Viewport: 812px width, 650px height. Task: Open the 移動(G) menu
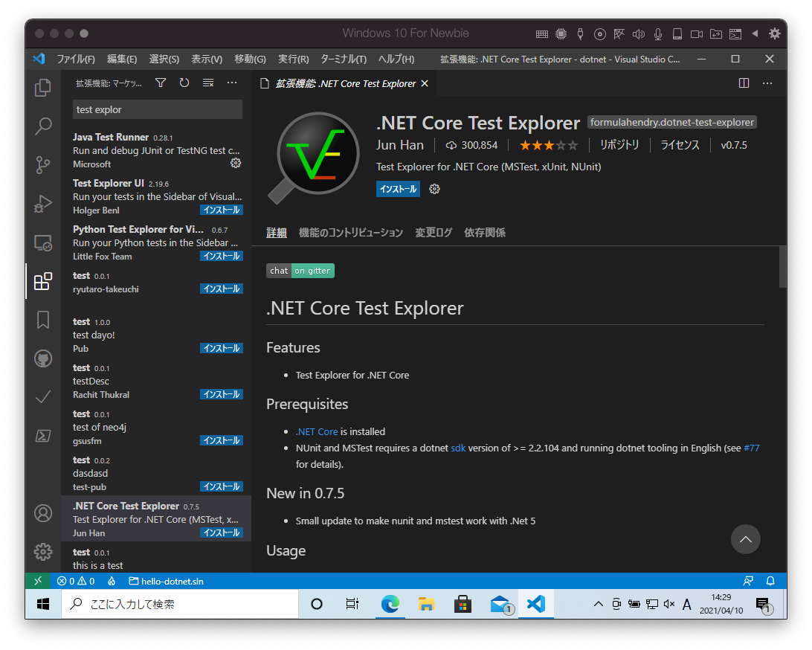coord(250,59)
